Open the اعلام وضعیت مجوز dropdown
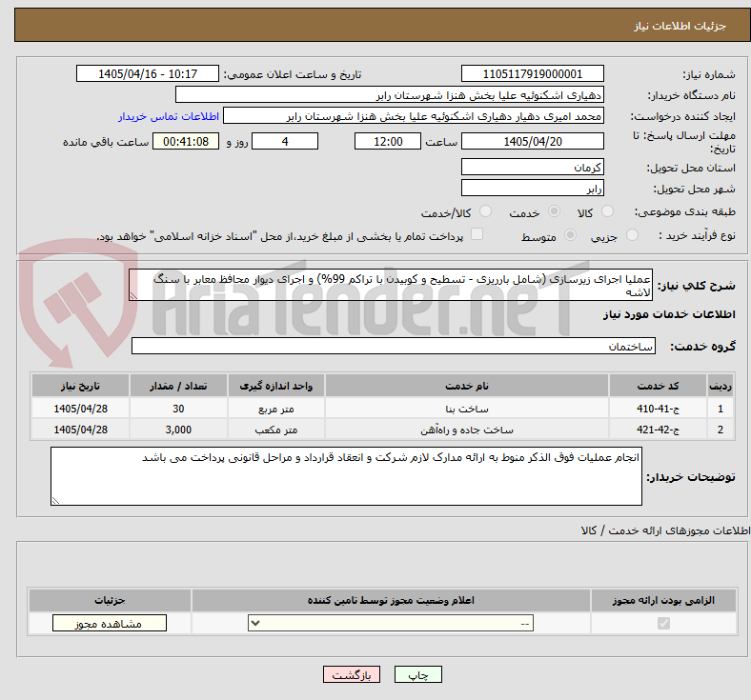 pos(391,623)
